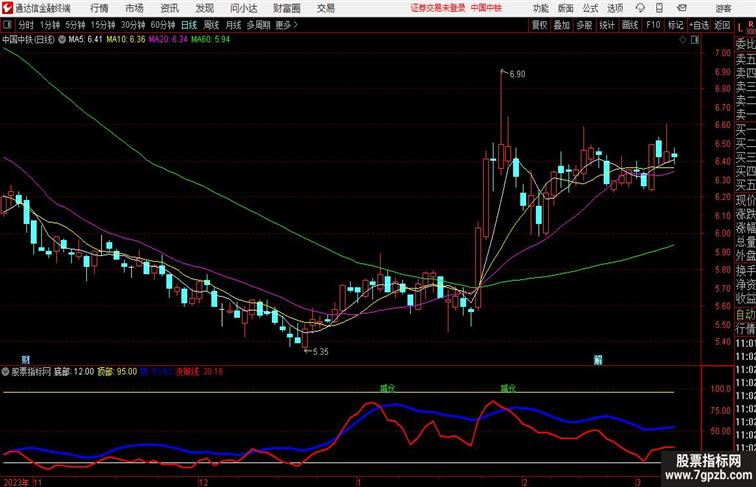Click the 2023年 date label on time axis
Screen dimensions: 756x487
[16, 482]
